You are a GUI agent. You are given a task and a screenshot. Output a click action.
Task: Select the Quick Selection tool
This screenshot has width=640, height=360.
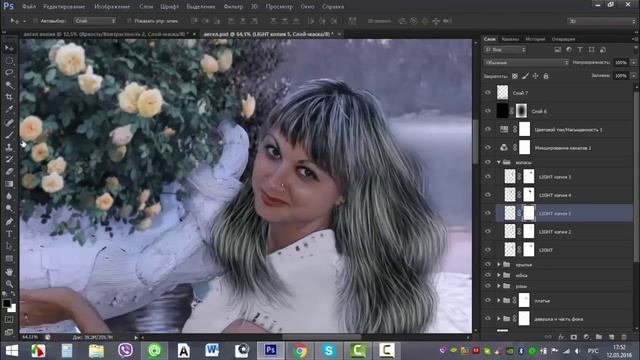[x=9, y=85]
